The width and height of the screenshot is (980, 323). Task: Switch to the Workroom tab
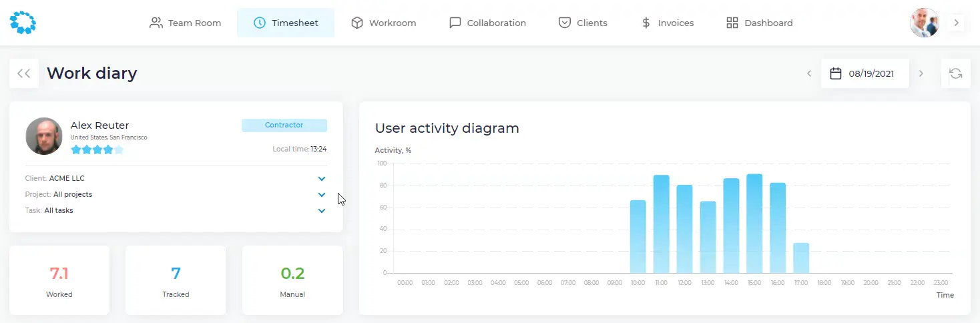coord(384,23)
